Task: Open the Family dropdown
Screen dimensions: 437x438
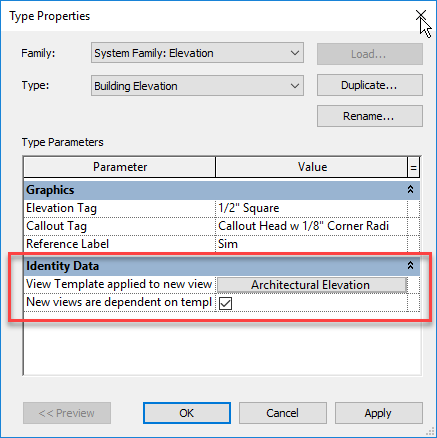Action: [197, 53]
